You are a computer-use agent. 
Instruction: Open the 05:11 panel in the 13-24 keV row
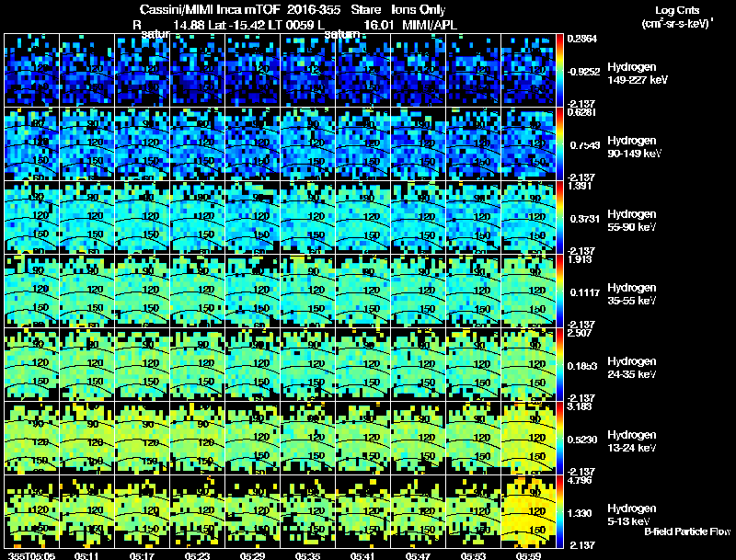[86, 439]
